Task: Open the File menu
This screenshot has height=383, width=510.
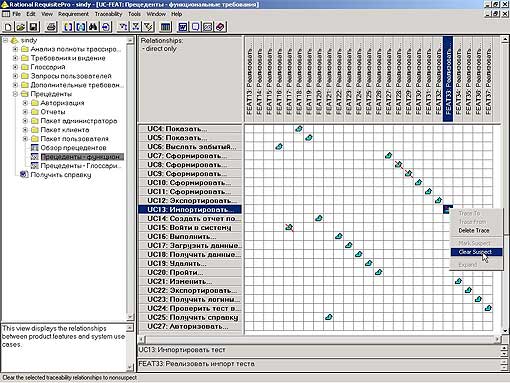Action: pyautogui.click(x=16, y=14)
